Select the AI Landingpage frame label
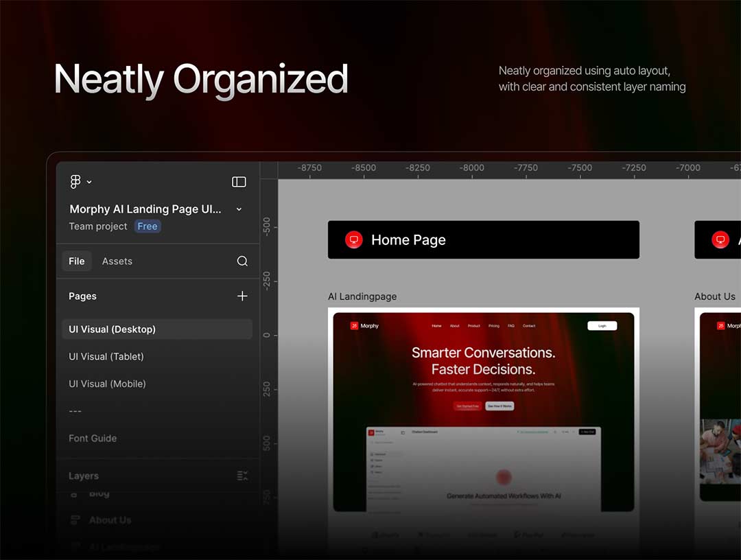The width and height of the screenshot is (741, 560). 362,296
